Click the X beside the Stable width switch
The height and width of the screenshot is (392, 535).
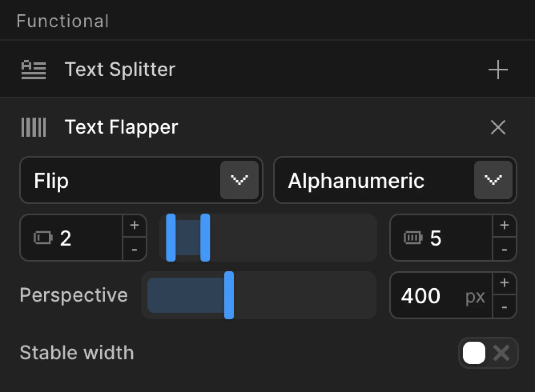click(x=501, y=353)
